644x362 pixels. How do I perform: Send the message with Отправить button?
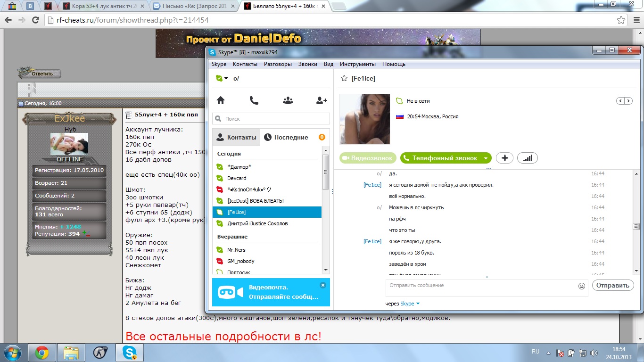[612, 285]
